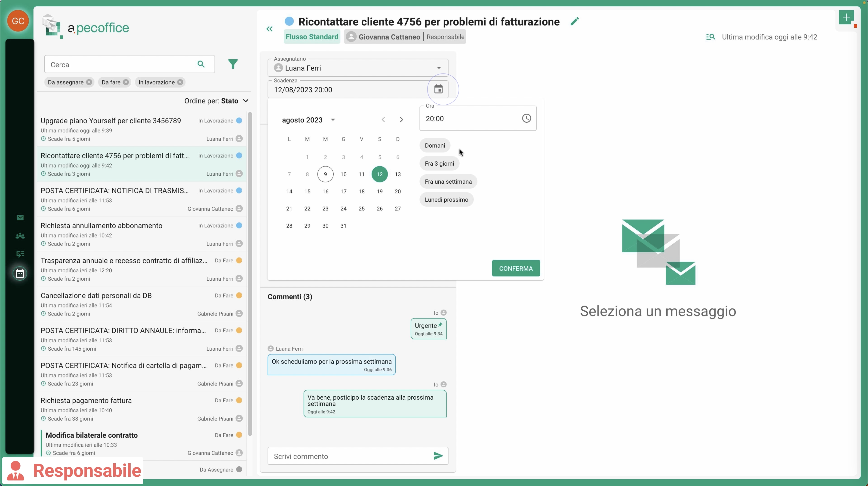Image resolution: width=868 pixels, height=486 pixels.
Task: Open the calendar icon in sidebar
Action: click(x=20, y=273)
